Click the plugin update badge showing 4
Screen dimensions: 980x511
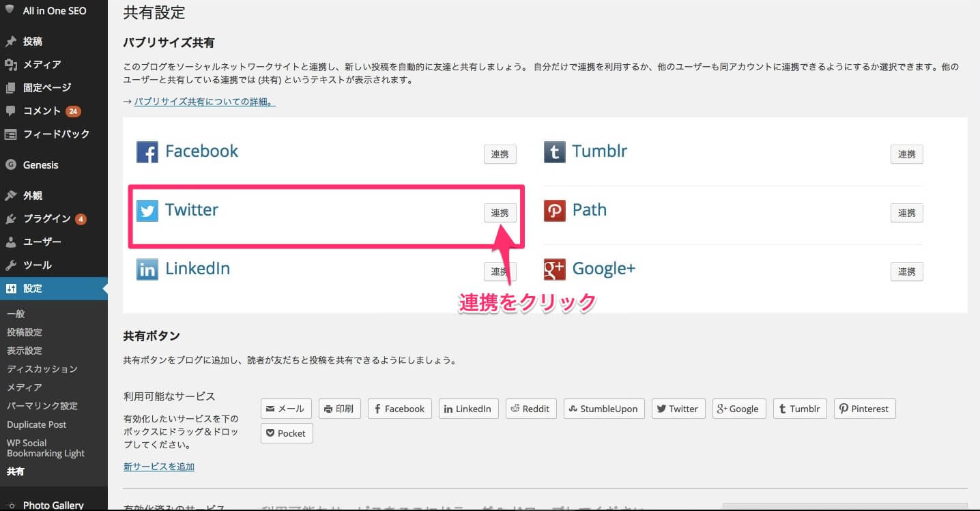tap(81, 219)
